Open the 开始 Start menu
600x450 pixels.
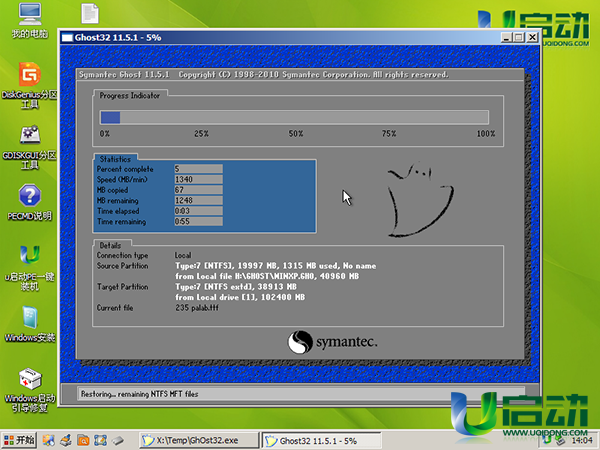coord(19,440)
